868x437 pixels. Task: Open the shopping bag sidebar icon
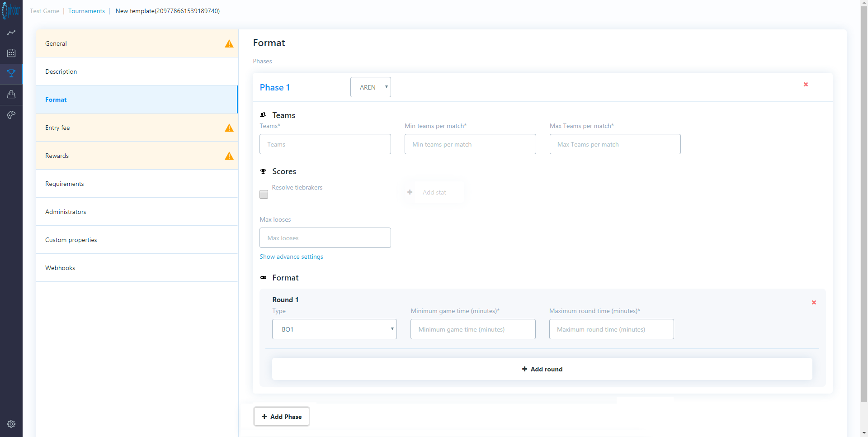[11, 94]
